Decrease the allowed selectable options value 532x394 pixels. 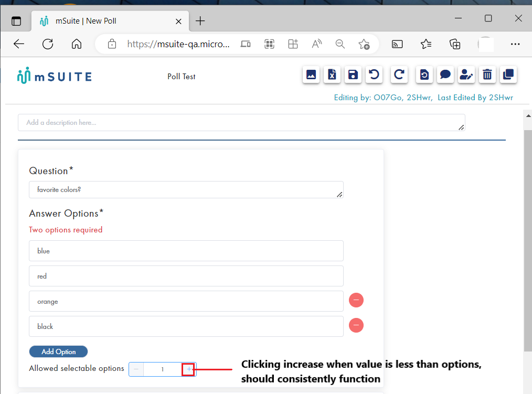coord(136,369)
